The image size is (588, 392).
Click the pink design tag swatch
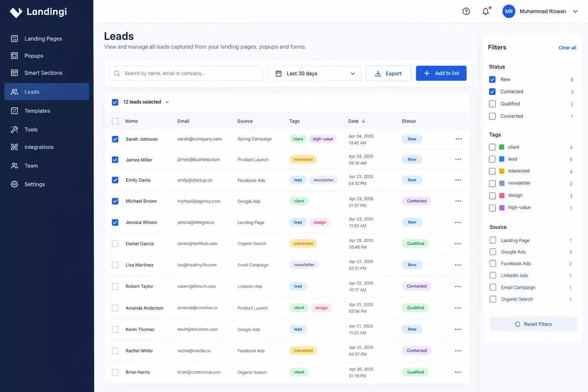502,196
